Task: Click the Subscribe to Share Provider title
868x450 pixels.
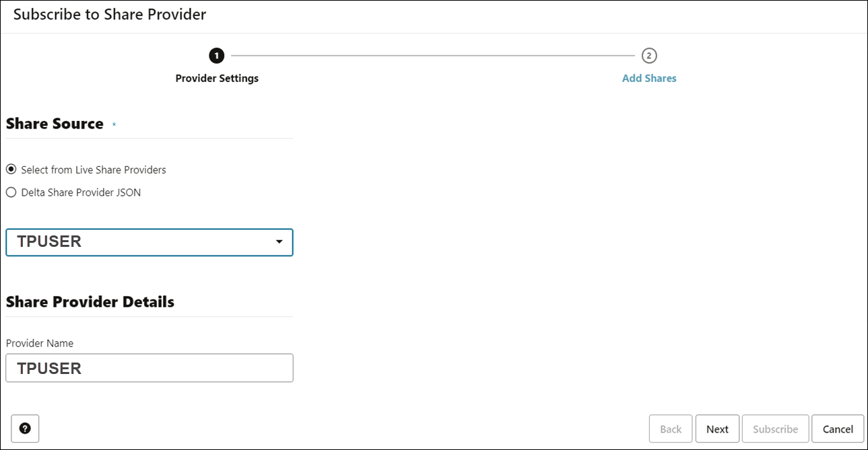Action: 110,14
